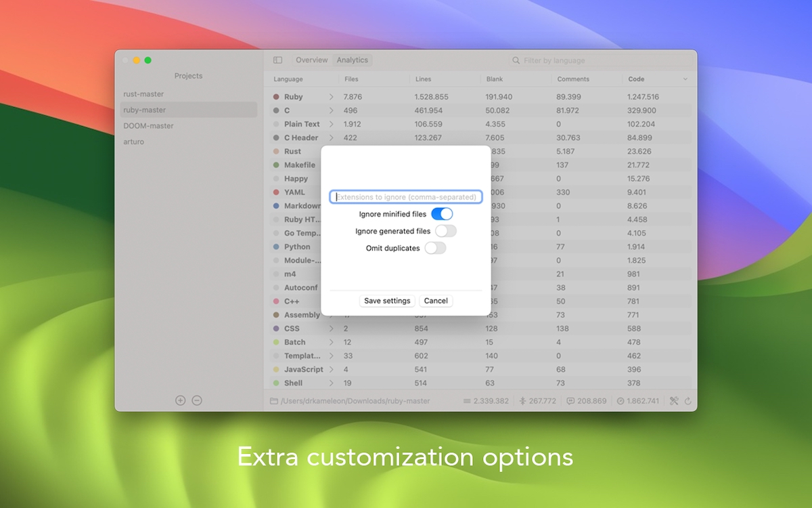Viewport: 812px width, 508px height.
Task: Click the Shell language color dot
Action: [x=276, y=383]
